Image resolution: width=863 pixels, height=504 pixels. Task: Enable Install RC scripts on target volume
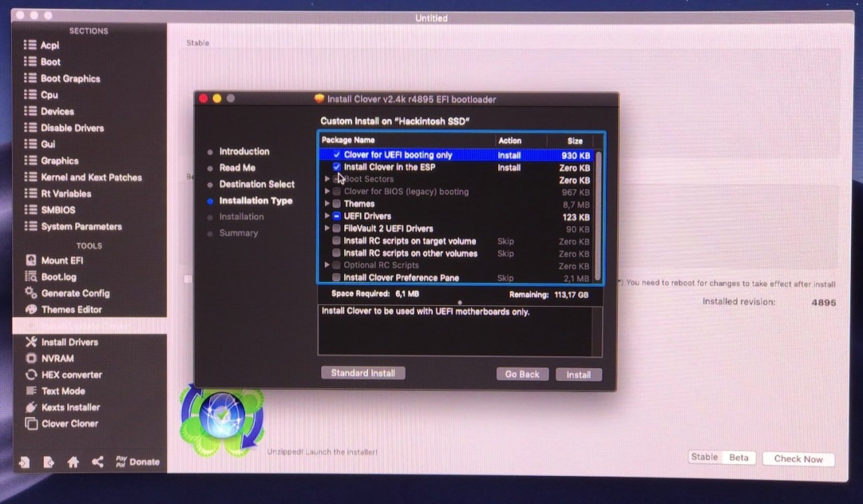coord(337,241)
